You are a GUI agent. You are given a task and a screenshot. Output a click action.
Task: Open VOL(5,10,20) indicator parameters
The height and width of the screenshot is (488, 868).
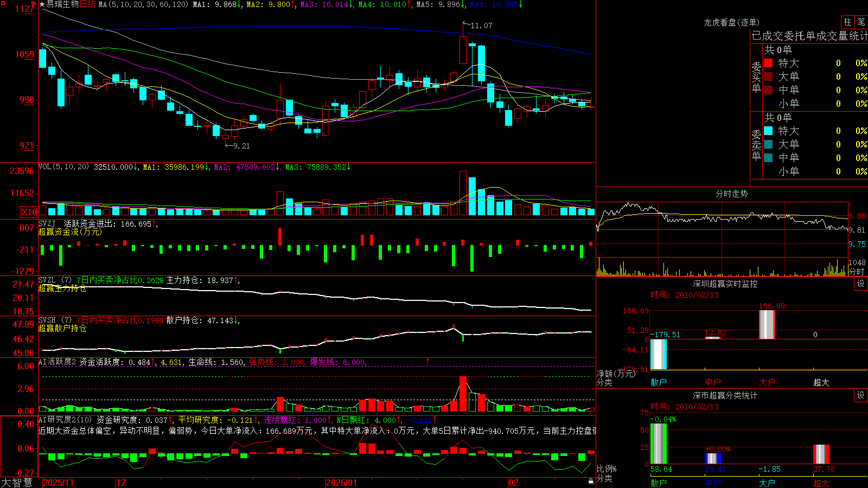click(64, 167)
